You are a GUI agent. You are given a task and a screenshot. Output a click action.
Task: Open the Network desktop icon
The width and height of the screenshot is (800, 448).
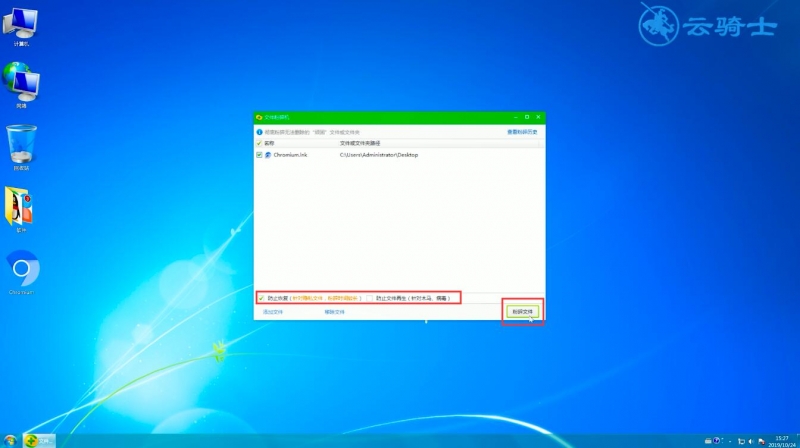21,85
